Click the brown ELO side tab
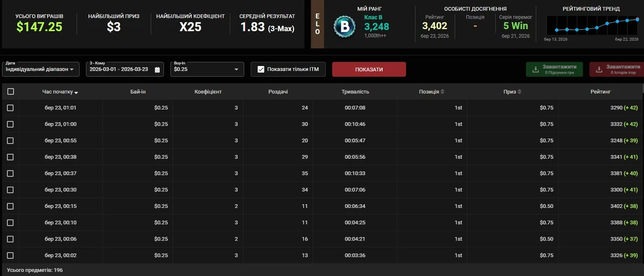 [317, 24]
